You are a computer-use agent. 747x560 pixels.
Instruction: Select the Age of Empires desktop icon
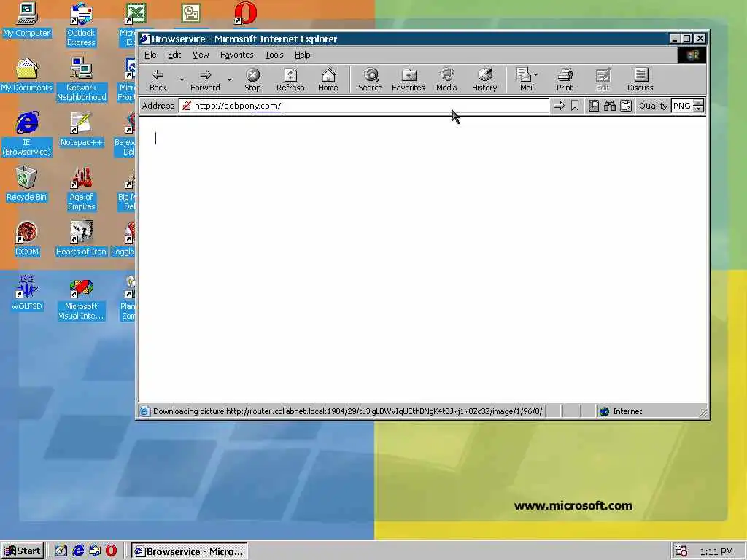pos(81,188)
